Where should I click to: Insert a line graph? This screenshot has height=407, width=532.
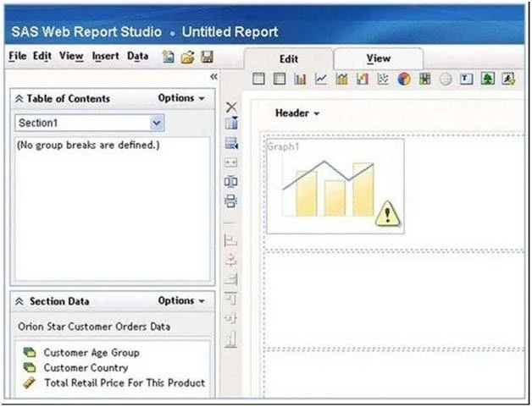click(x=321, y=79)
